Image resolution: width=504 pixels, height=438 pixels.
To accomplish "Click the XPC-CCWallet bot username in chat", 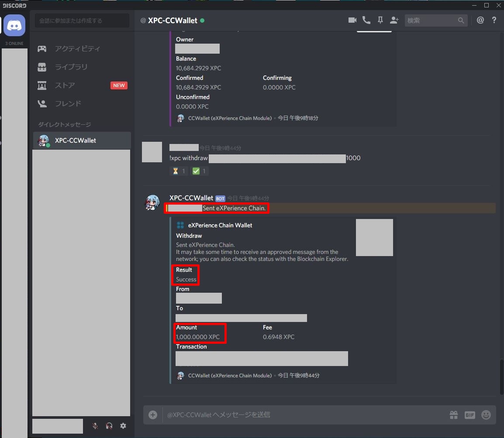I will 191,198.
